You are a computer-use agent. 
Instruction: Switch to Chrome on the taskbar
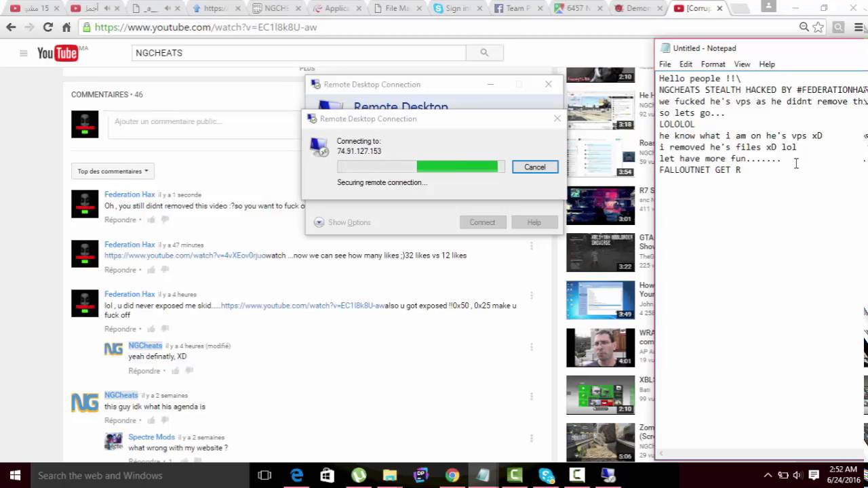point(452,475)
